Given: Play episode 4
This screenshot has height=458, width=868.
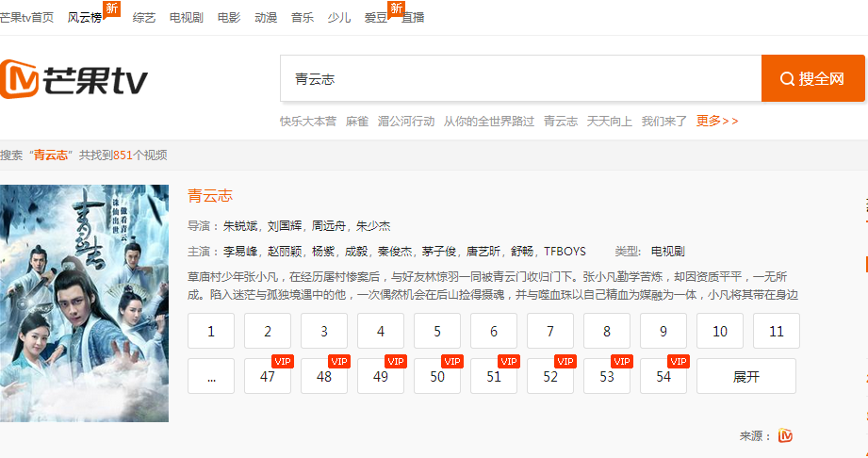Looking at the screenshot, I should pos(381,331).
